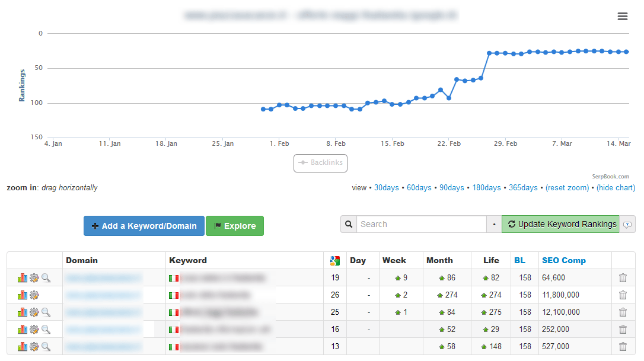The width and height of the screenshot is (644, 361).
Task: Open the chart hamburger menu
Action: click(622, 16)
